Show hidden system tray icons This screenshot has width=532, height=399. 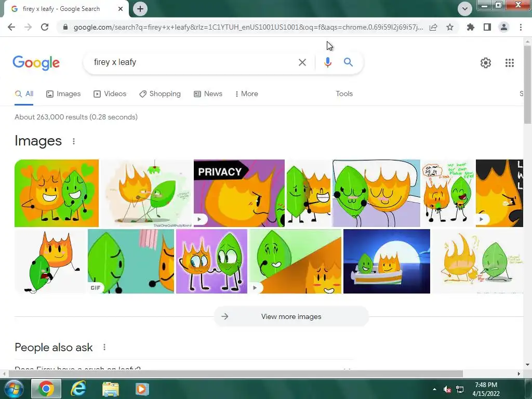coord(434,389)
